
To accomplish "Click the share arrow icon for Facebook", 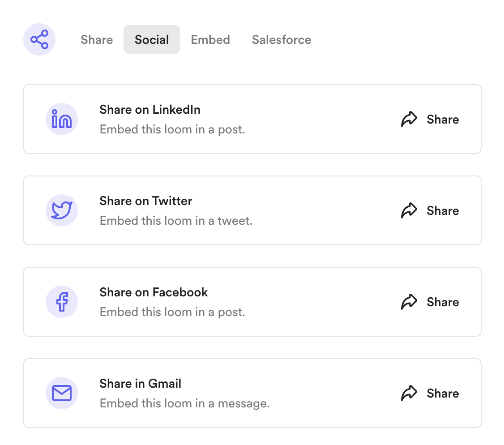I will [x=409, y=302].
